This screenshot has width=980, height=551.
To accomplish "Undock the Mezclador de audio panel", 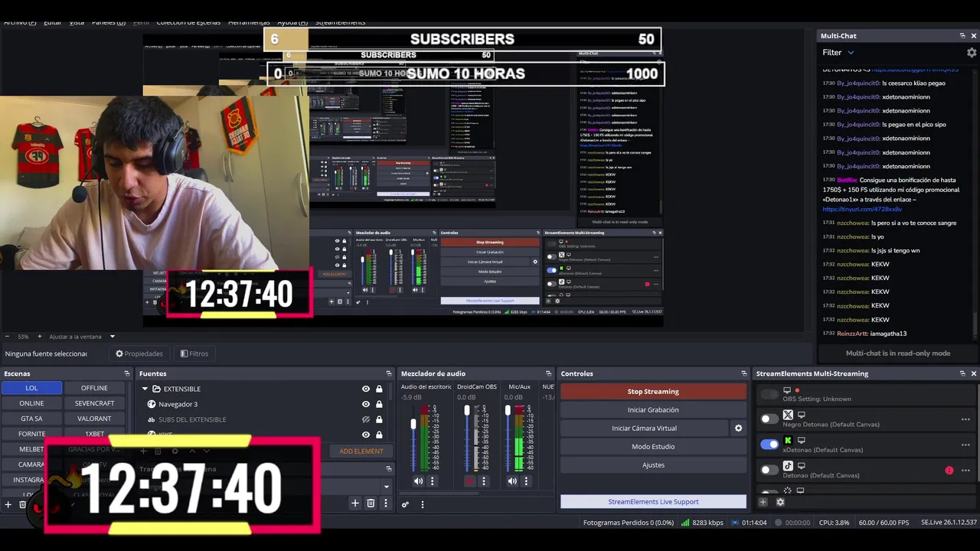I will point(548,373).
